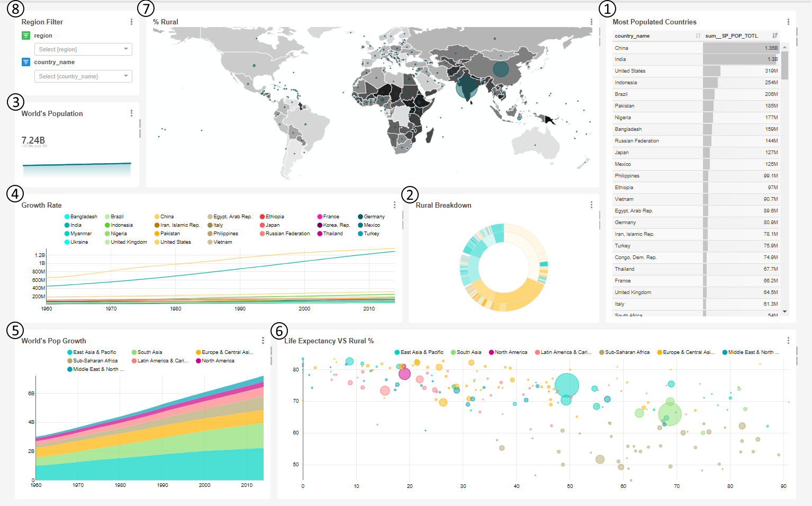Open Region Filter panel options menu

[131, 22]
